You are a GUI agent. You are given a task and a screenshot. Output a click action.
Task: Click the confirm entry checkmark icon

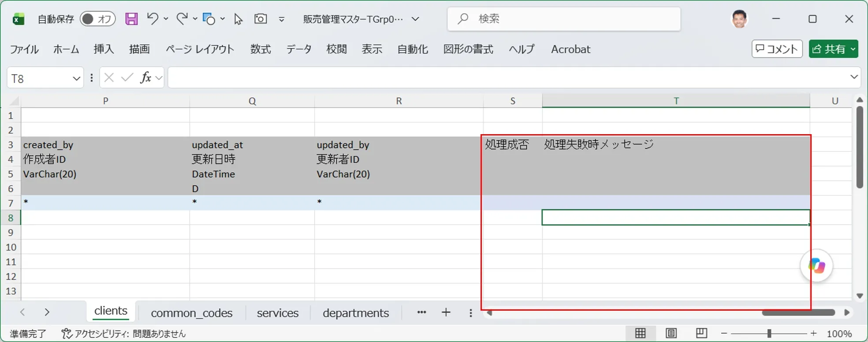tap(127, 78)
